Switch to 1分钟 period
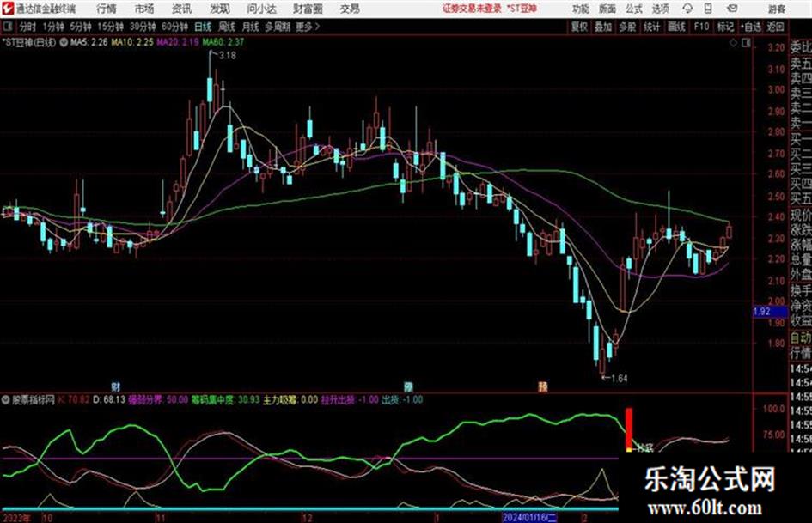The height and width of the screenshot is (523, 812). (53, 27)
